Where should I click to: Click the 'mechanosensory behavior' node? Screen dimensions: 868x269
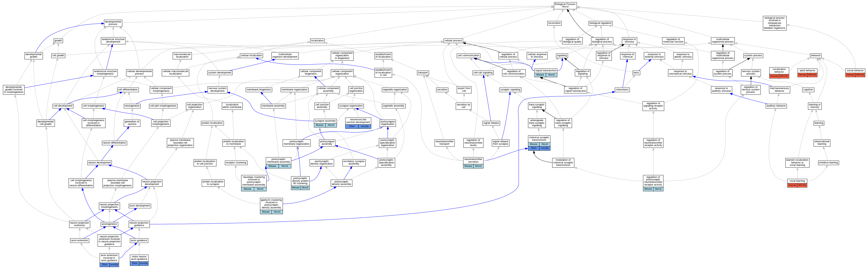(779, 90)
